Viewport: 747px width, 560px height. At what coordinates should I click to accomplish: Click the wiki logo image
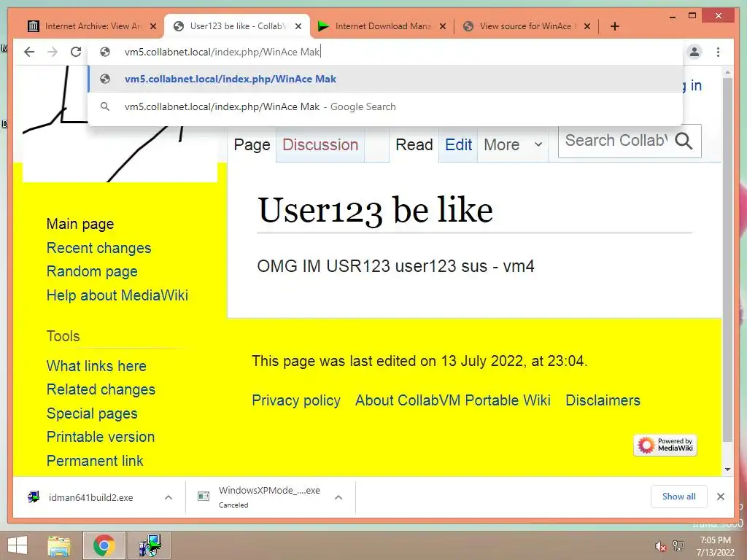point(120,124)
